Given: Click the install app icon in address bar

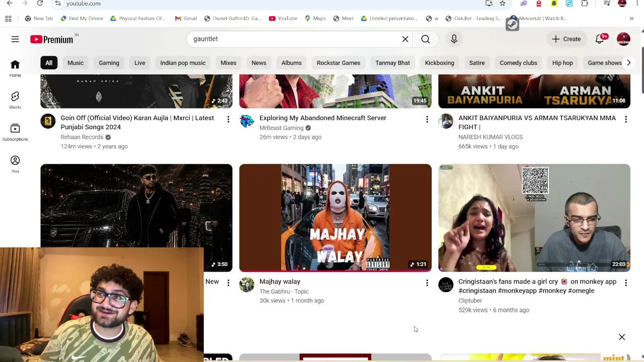Looking at the screenshot, I should coord(489,4).
